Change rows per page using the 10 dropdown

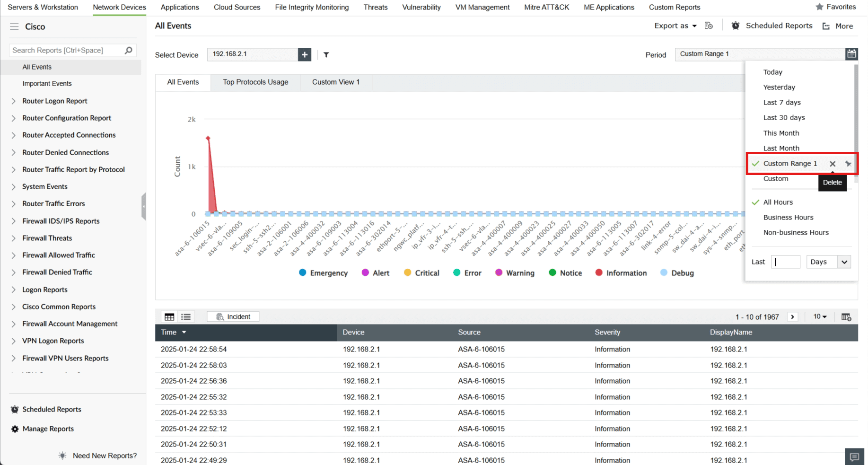point(820,316)
